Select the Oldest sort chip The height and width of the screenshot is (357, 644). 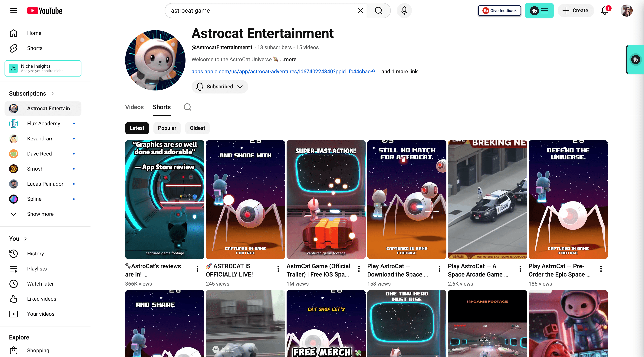coord(197,128)
